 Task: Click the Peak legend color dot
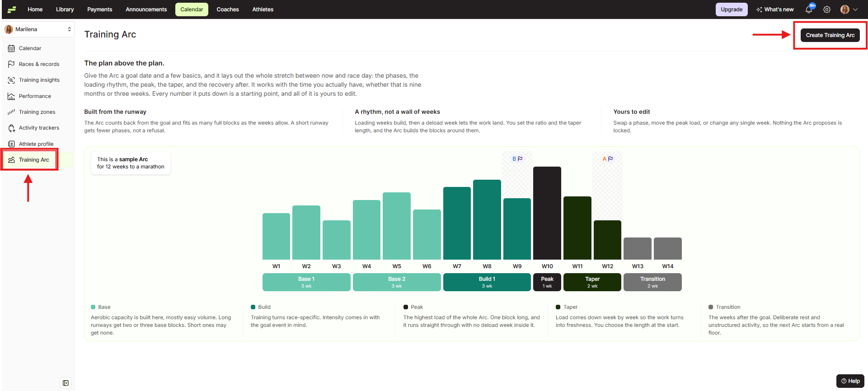point(406,307)
